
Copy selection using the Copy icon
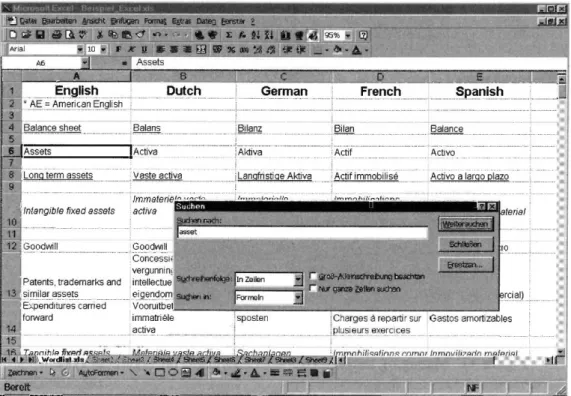pos(113,35)
